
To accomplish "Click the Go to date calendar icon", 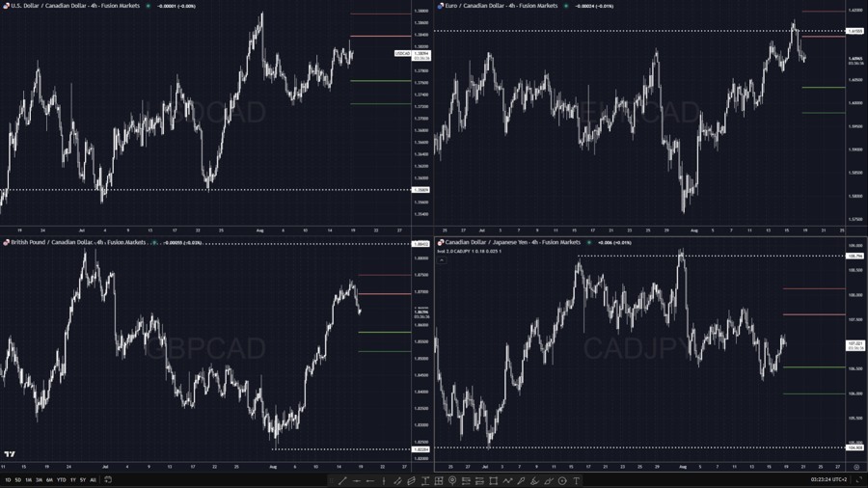I will [108, 480].
